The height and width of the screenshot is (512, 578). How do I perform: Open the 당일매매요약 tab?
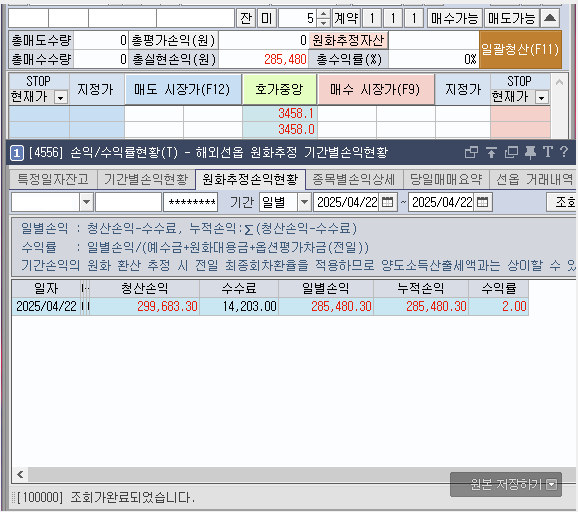(x=446, y=180)
